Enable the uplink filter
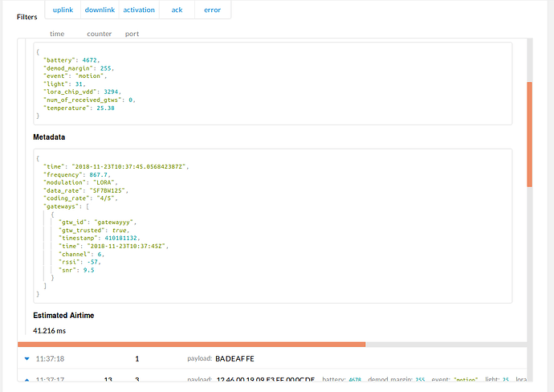The height and width of the screenshot is (392, 554). [x=63, y=10]
